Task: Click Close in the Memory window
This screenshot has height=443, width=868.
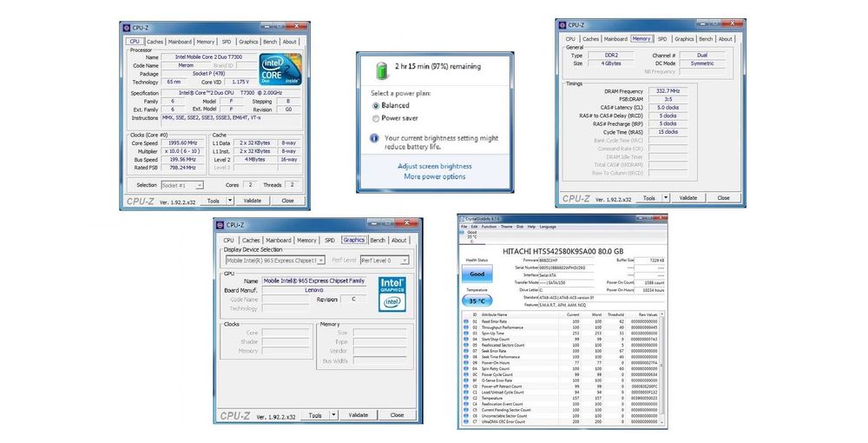Action: (724, 198)
